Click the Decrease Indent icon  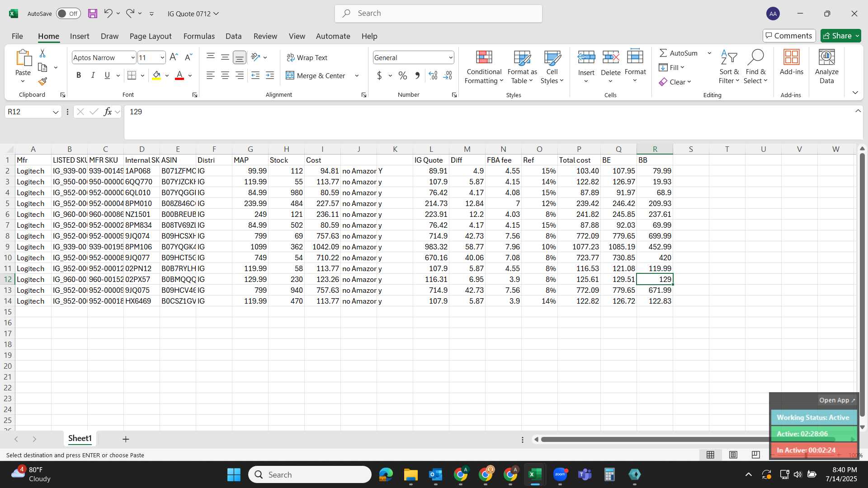[255, 75]
